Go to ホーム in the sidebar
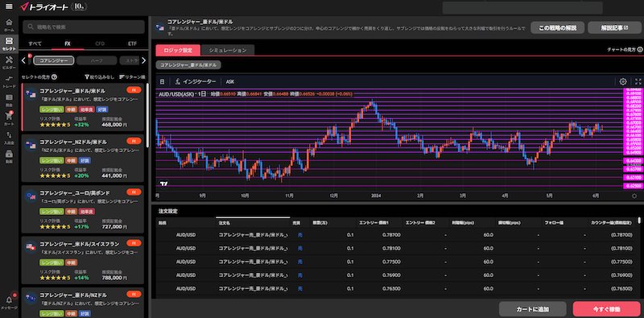This screenshot has height=318, width=644. point(9,25)
